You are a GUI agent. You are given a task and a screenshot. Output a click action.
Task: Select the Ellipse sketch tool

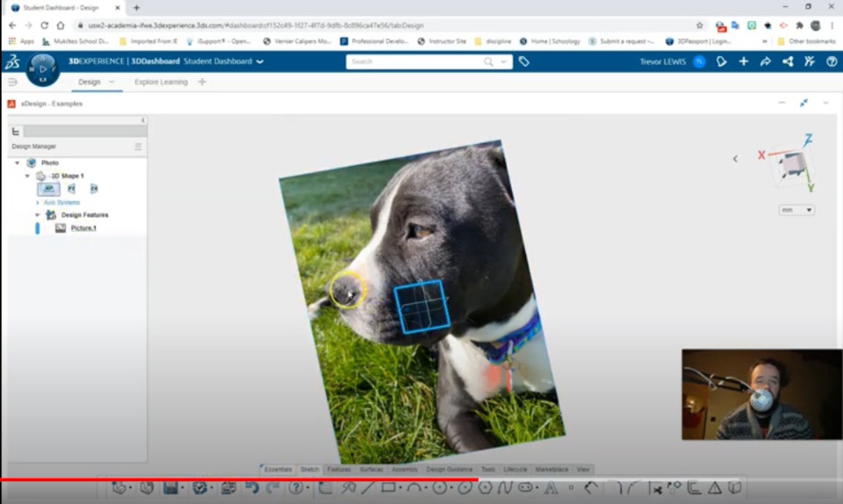[x=465, y=488]
